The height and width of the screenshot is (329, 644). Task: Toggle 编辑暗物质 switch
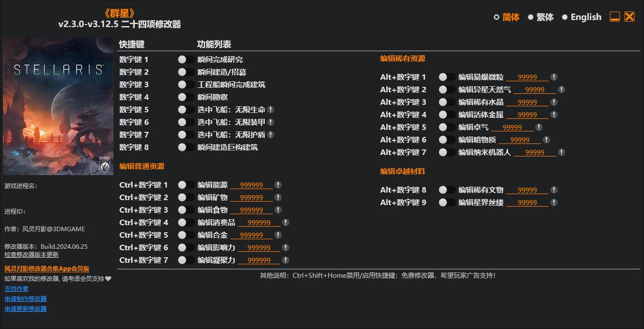pyautogui.click(x=447, y=139)
